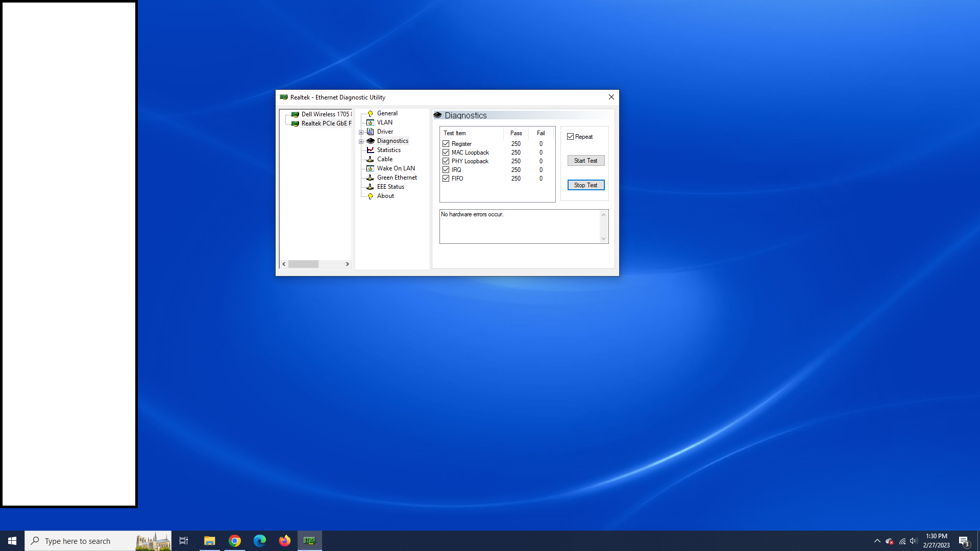The image size is (980, 551).
Task: Expand the Diagnostics tree node
Action: tap(361, 141)
